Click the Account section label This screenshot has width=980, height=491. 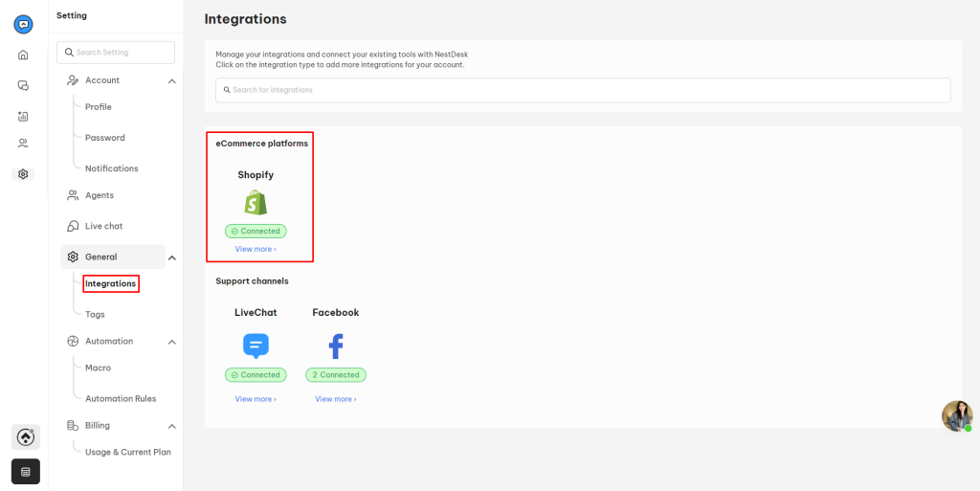102,80
